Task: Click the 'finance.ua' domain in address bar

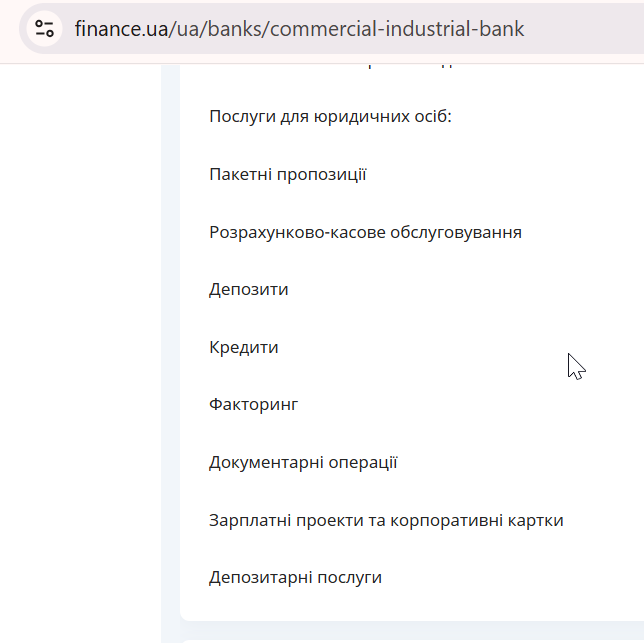Action: [x=122, y=29]
